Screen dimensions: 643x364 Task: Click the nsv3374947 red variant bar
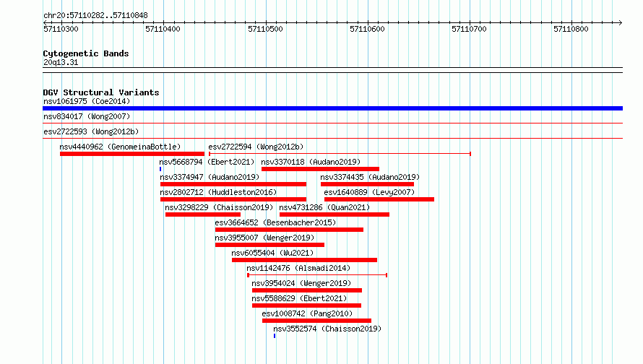click(x=233, y=184)
